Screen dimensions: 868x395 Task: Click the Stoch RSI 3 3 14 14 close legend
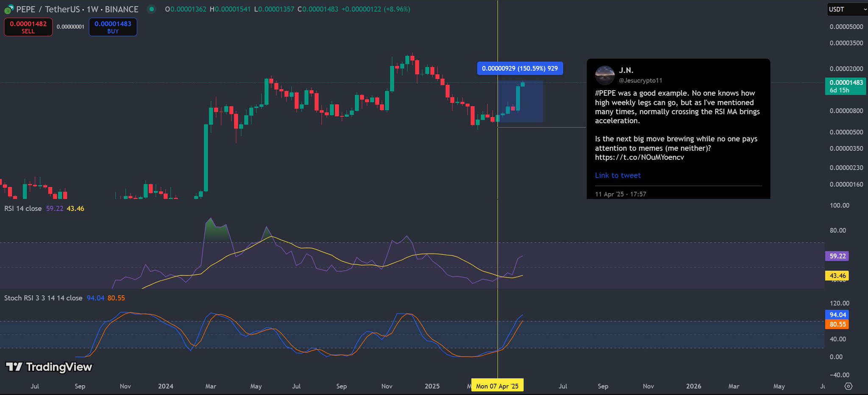tap(43, 298)
